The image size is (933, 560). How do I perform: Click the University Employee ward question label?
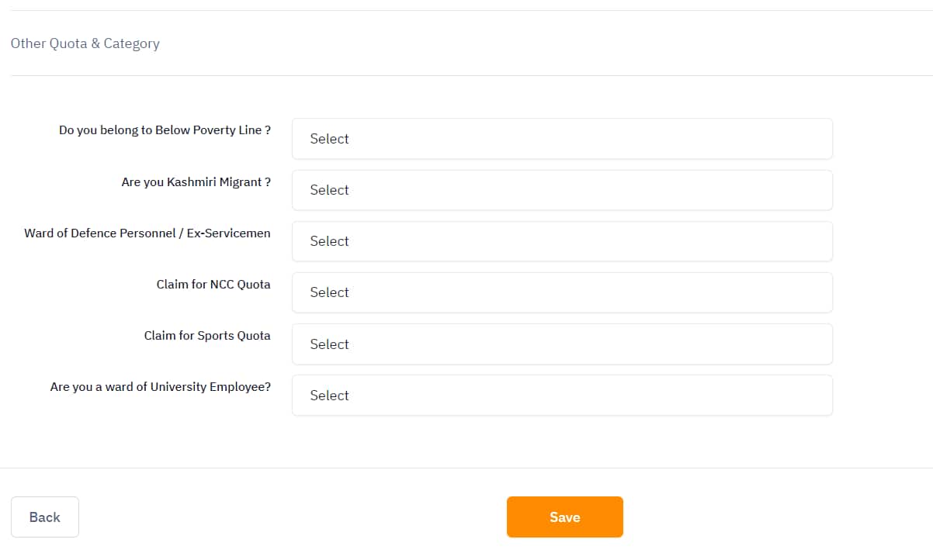click(160, 386)
